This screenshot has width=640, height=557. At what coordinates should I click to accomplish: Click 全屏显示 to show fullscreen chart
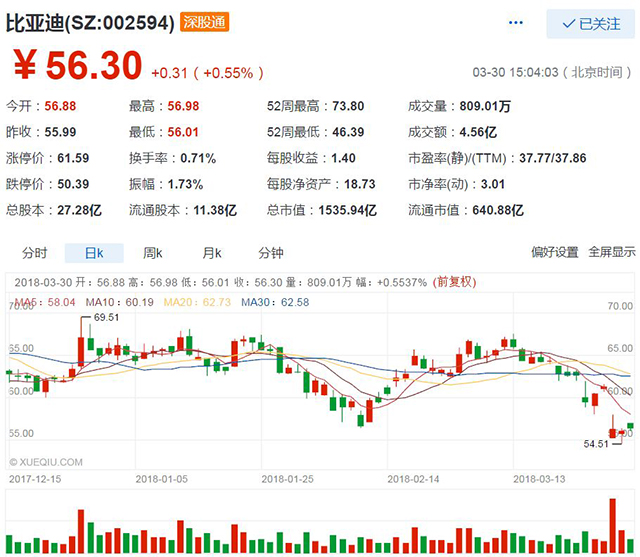612,252
